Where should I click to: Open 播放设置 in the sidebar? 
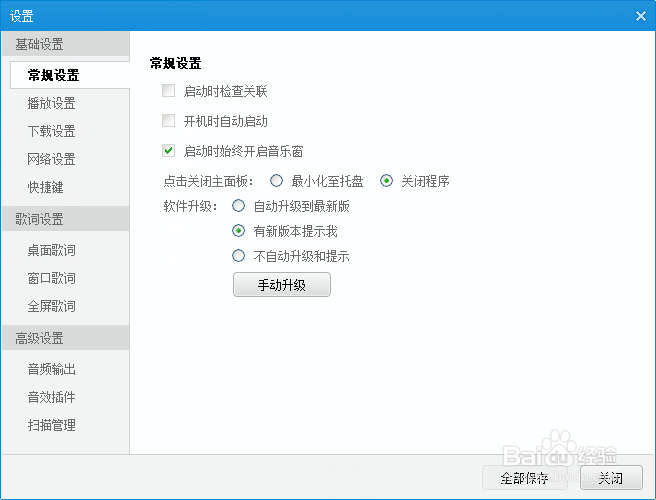click(51, 103)
